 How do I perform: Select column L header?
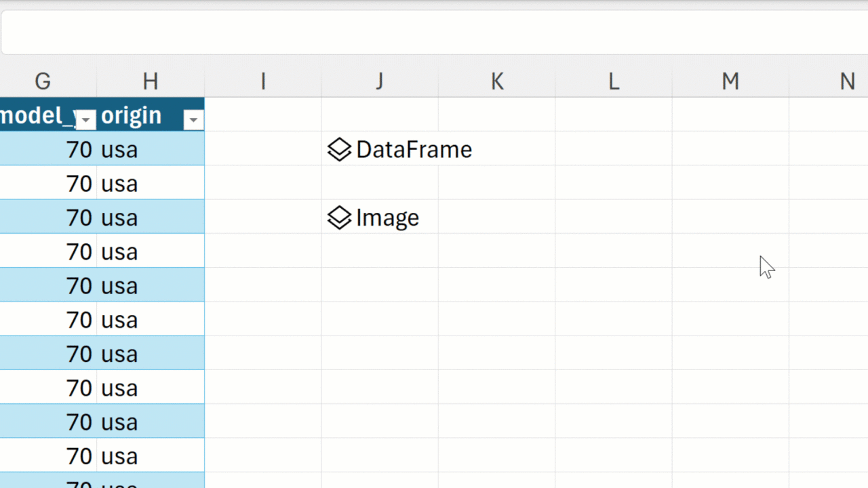point(614,81)
